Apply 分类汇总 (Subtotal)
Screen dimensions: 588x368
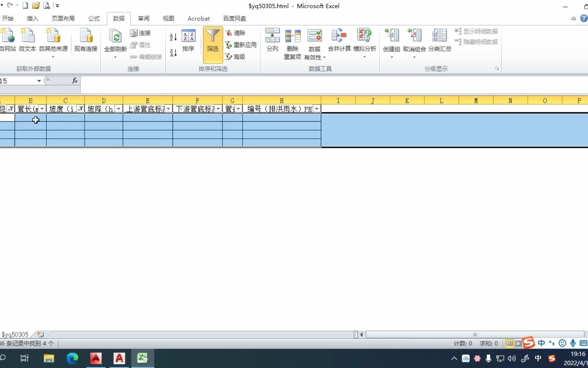[x=439, y=41]
